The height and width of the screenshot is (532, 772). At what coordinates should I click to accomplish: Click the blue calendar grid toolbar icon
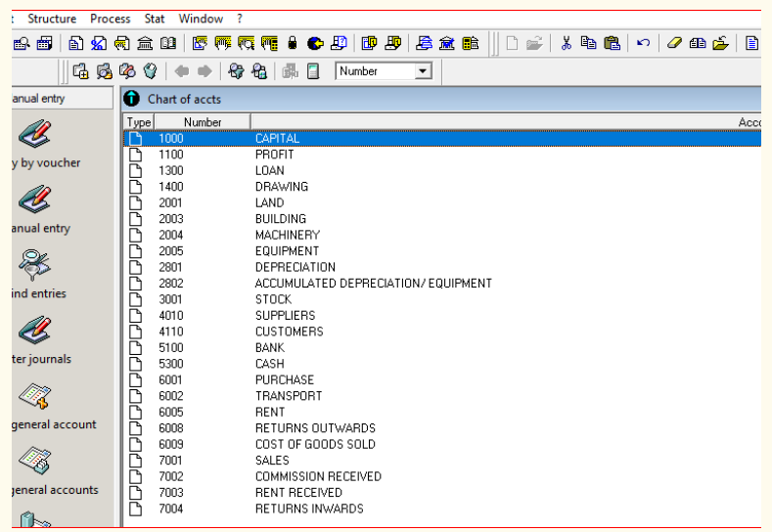(44, 43)
